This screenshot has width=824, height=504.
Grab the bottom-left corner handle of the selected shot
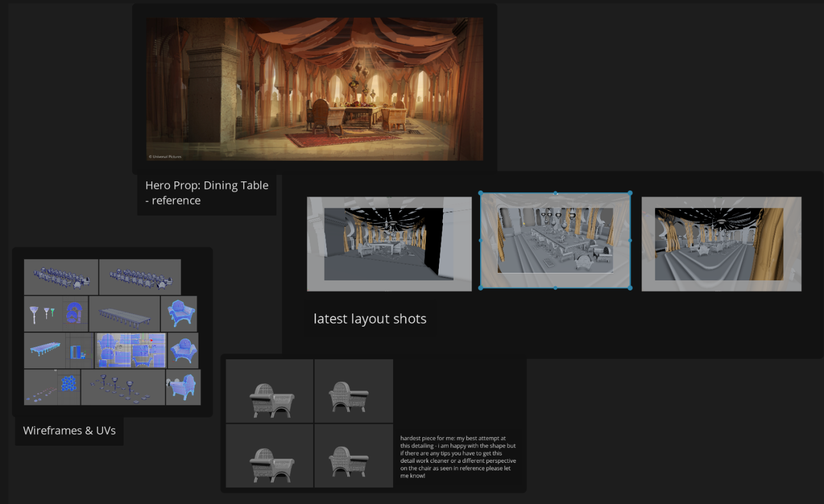(481, 288)
